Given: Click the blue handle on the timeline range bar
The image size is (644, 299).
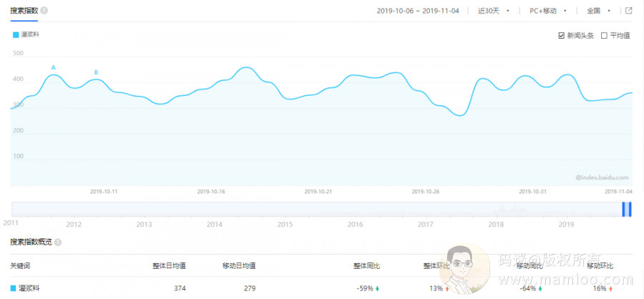Looking at the screenshot, I should pyautogui.click(x=627, y=209).
